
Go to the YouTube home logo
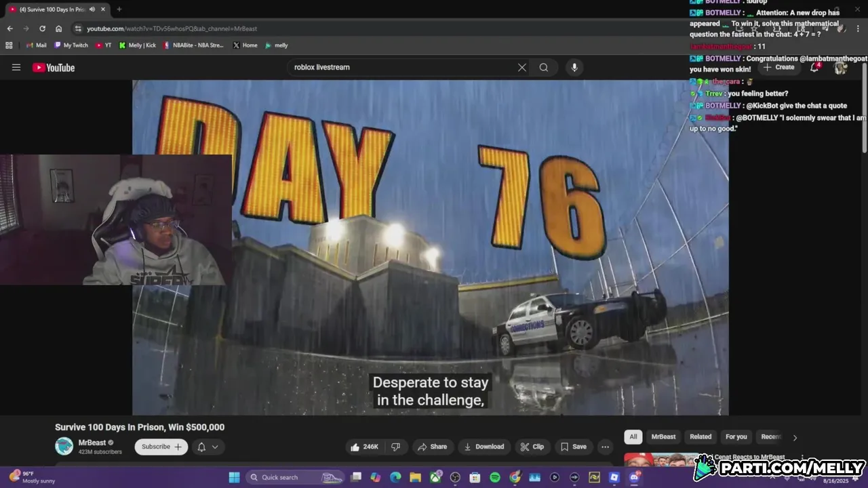pyautogui.click(x=54, y=67)
